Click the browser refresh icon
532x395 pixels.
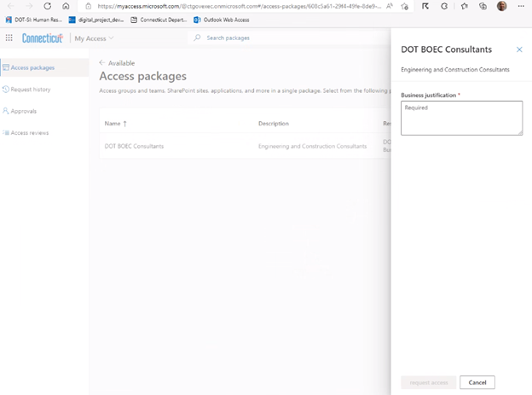[x=47, y=6]
